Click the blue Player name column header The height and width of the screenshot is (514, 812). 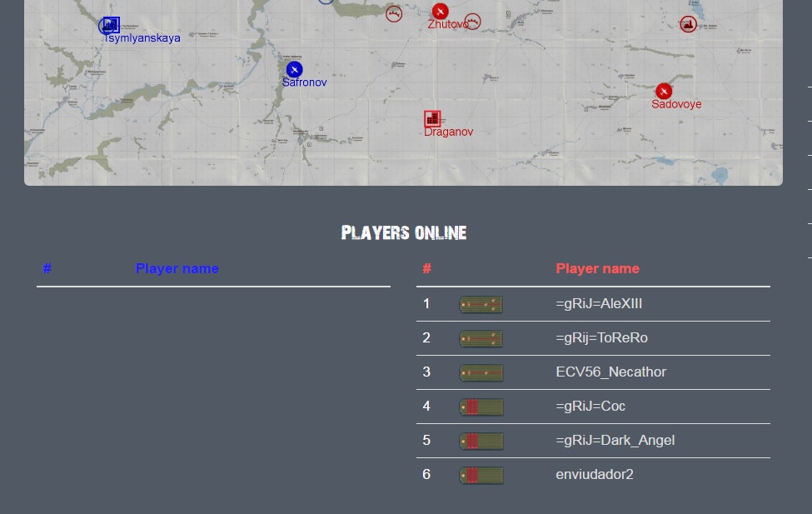click(177, 268)
